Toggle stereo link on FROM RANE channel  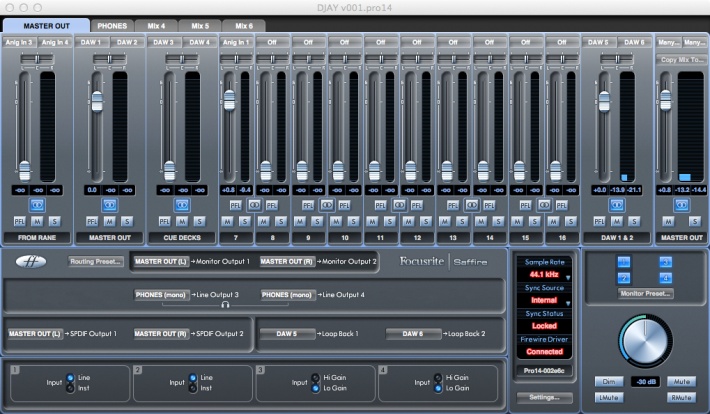click(x=37, y=203)
